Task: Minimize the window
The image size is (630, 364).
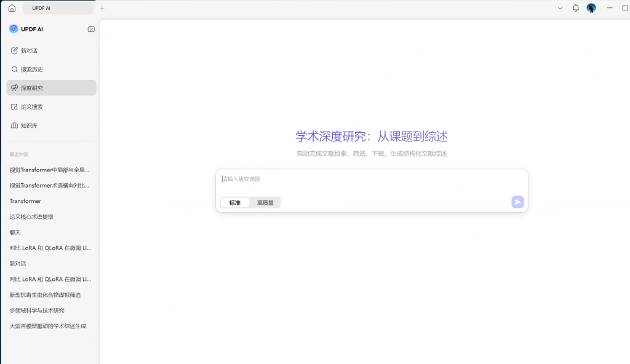Action: pyautogui.click(x=610, y=8)
